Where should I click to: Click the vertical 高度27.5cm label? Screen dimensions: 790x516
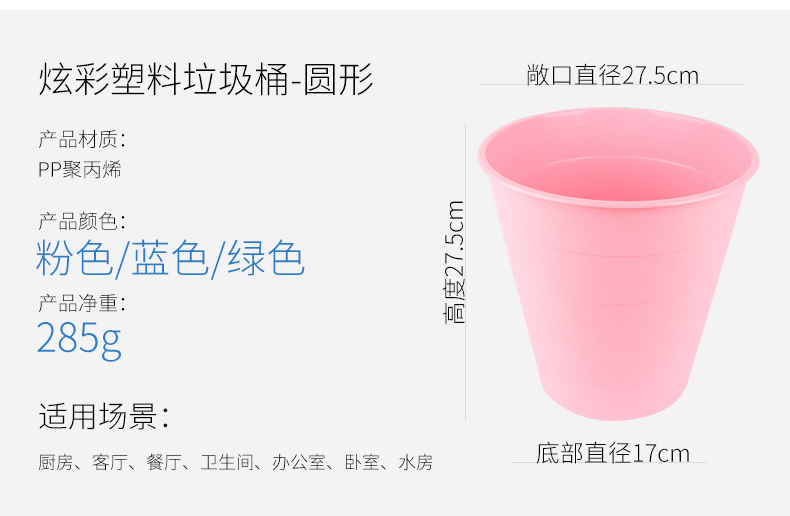coord(453,262)
